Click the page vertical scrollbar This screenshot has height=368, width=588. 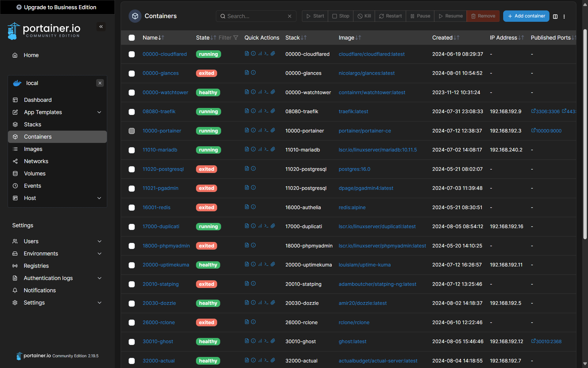coord(585,134)
